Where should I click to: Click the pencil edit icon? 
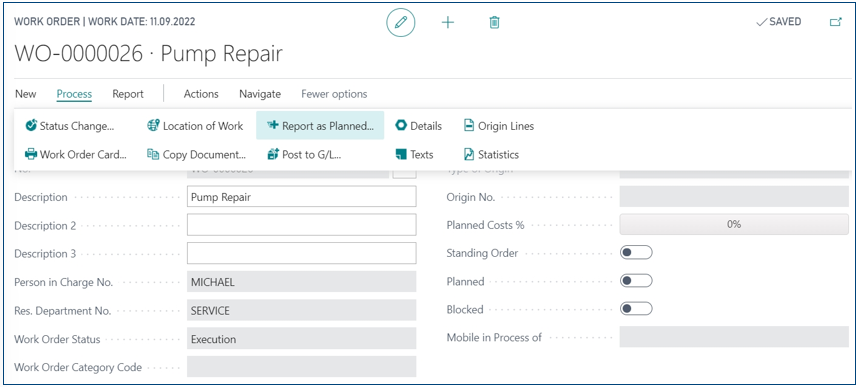coord(401,22)
